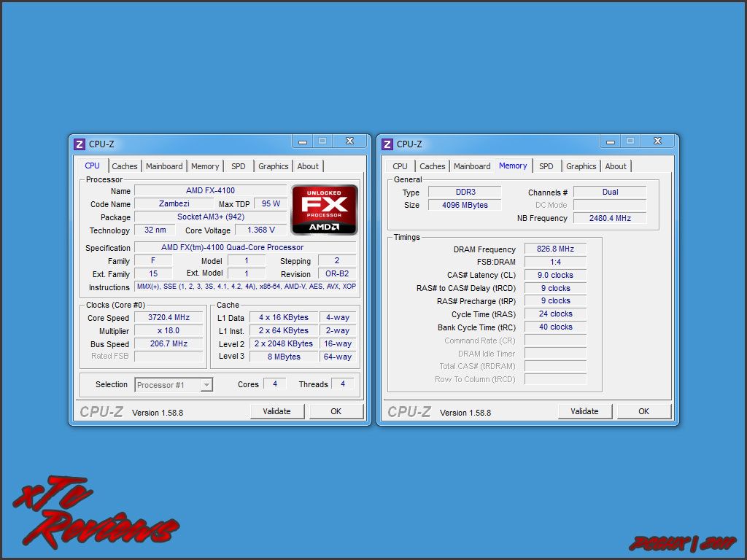Click the Core Speed value 3720.4 MHz

tap(169, 318)
